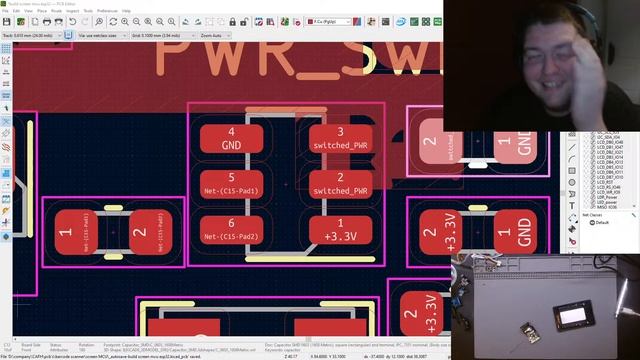Image resolution: width=640 pixels, height=360 pixels.
Task: Toggle visibility of Default net class
Action: point(592,222)
